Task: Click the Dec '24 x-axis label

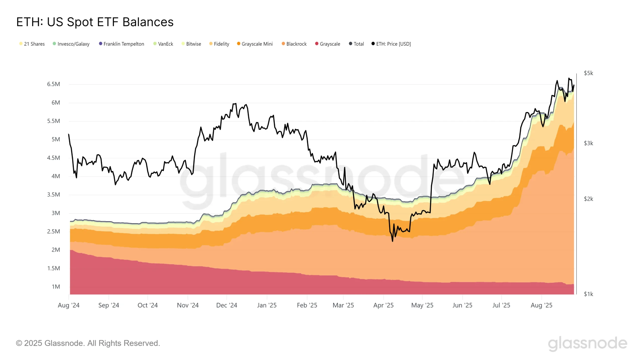Action: [x=227, y=305]
